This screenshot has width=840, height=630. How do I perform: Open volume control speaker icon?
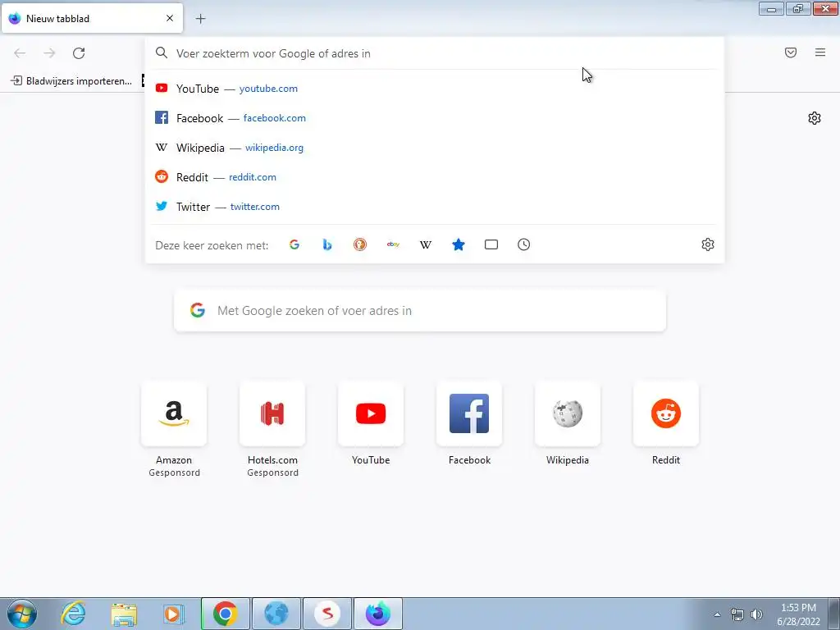point(757,614)
